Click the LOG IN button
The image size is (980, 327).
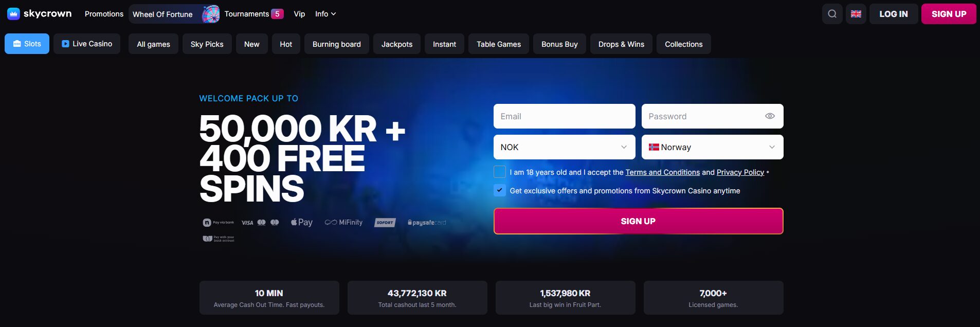point(894,14)
